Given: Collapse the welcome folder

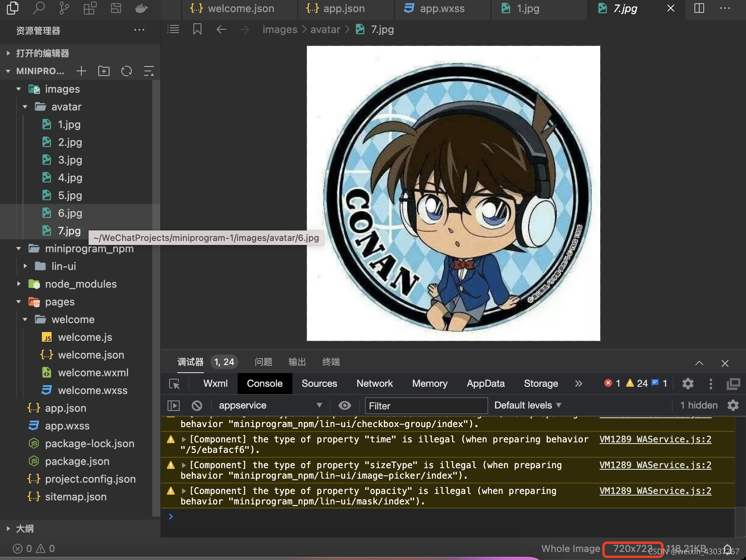Looking at the screenshot, I should 25,319.
